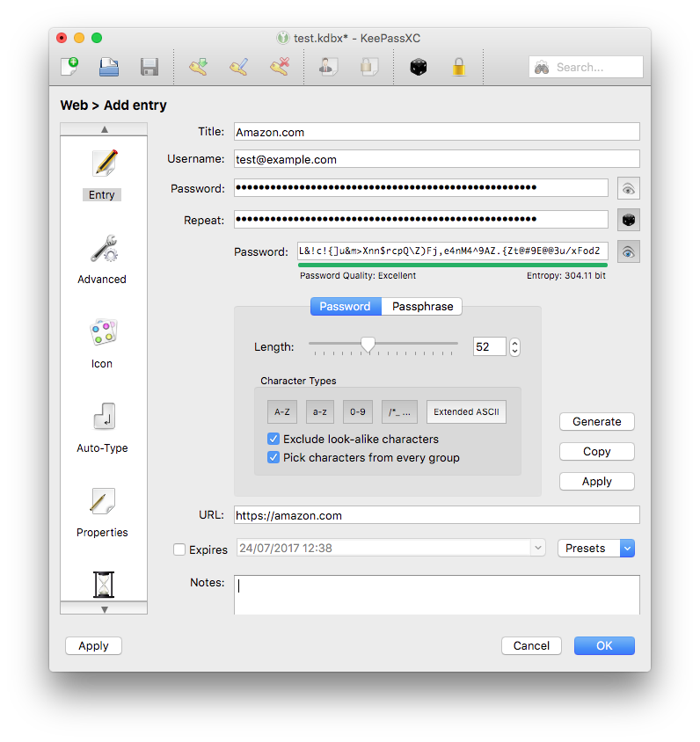Open the Icon section in sidebar
Screen dimensions: 700x742
[x=102, y=344]
